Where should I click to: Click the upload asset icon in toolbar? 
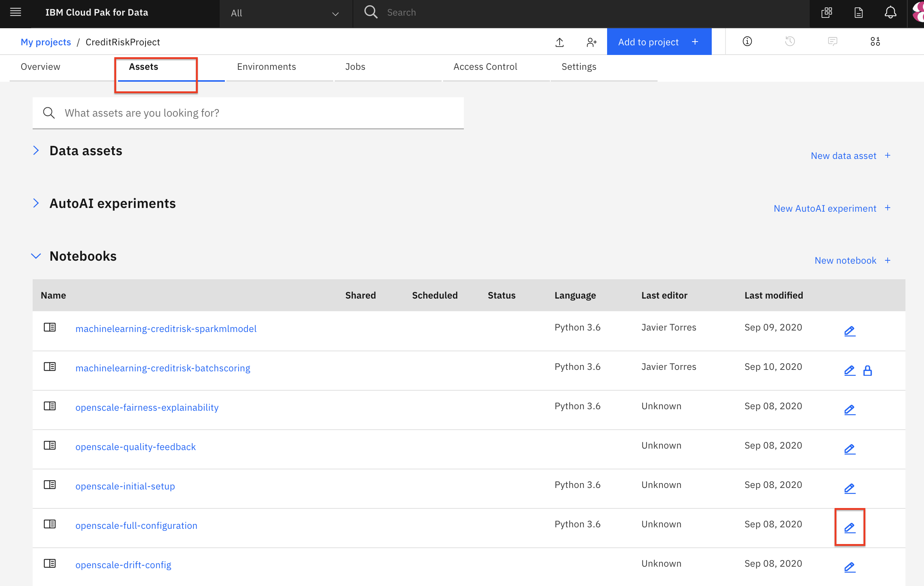pyautogui.click(x=560, y=42)
